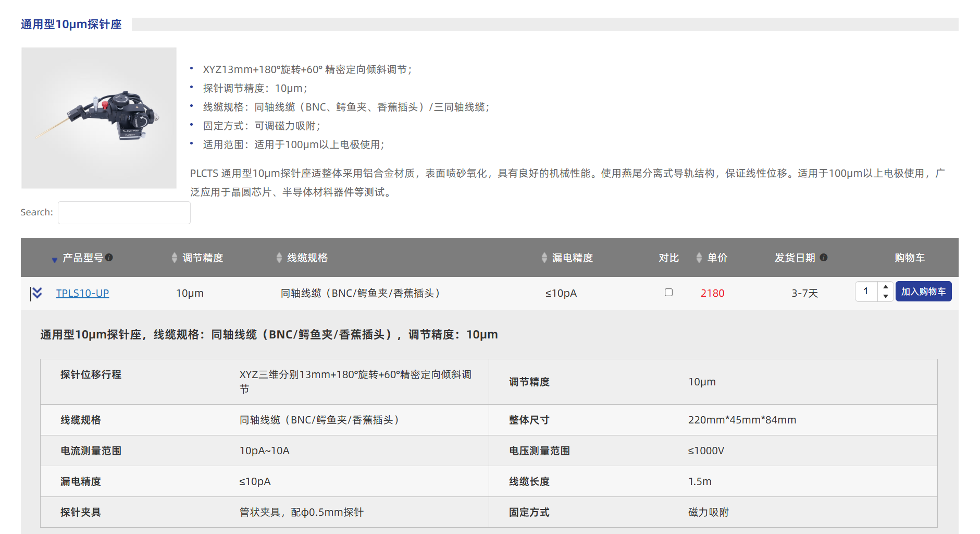Click sort arrows icon for 漏电精度
Screen dimensions: 980x534
tap(544, 258)
